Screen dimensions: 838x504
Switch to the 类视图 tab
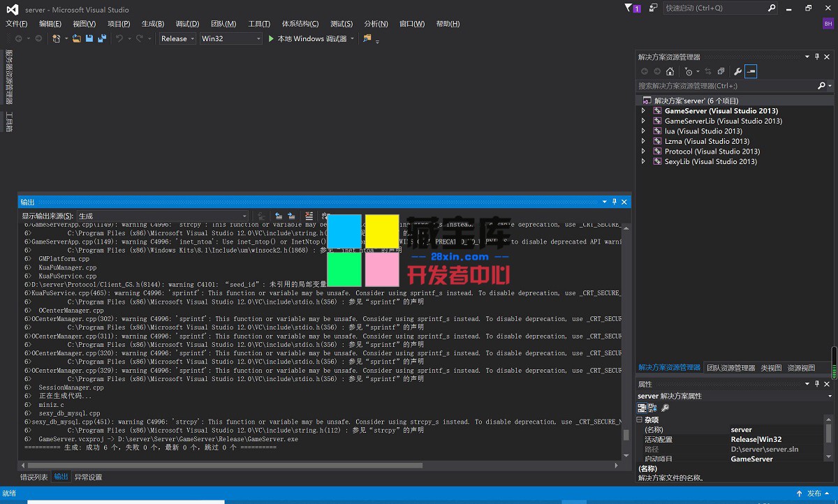coord(771,368)
